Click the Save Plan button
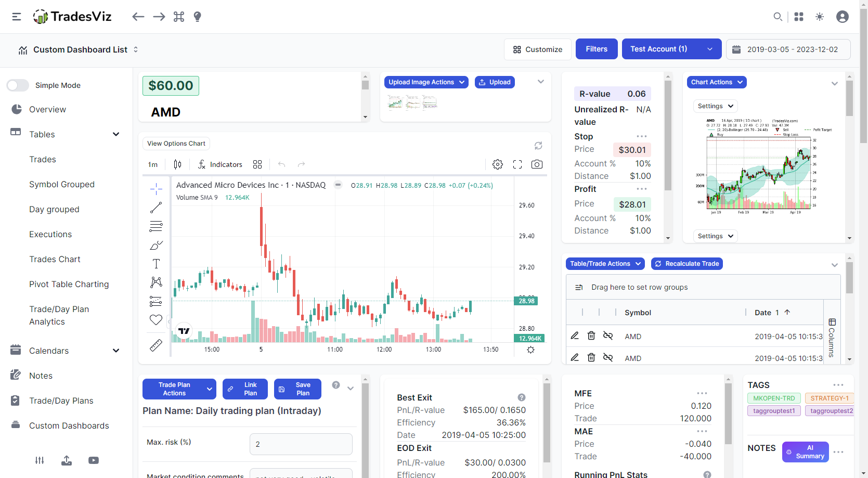868x478 pixels. (x=297, y=389)
